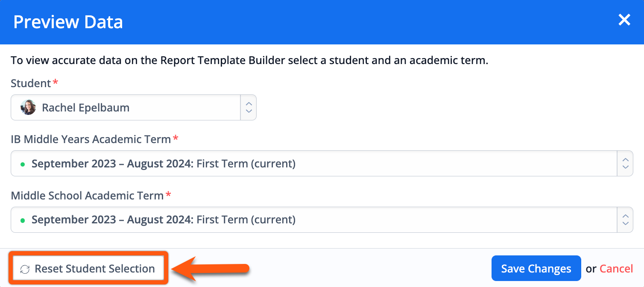Open the Middle School Academic Term dropdown
Viewport: 644px width, 287px height.
(x=322, y=220)
